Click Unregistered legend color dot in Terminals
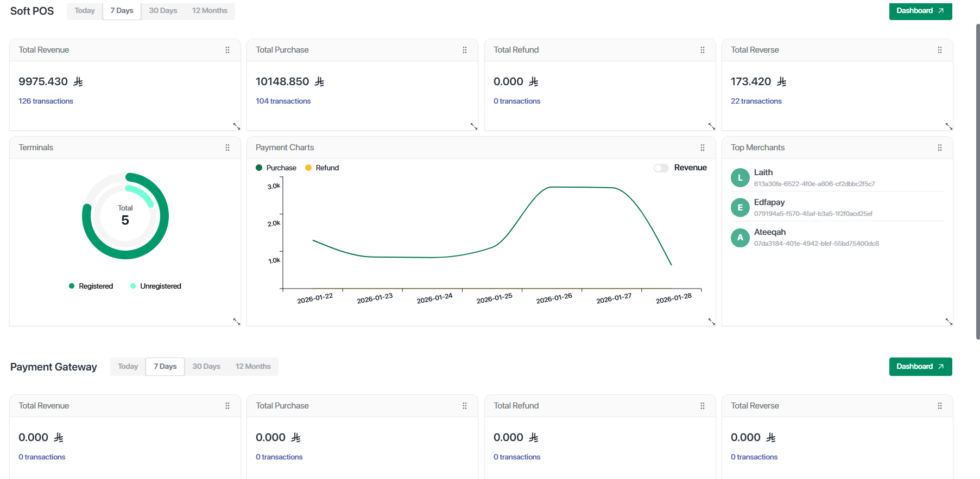Viewport: 980px width, 479px height. pyautogui.click(x=133, y=286)
